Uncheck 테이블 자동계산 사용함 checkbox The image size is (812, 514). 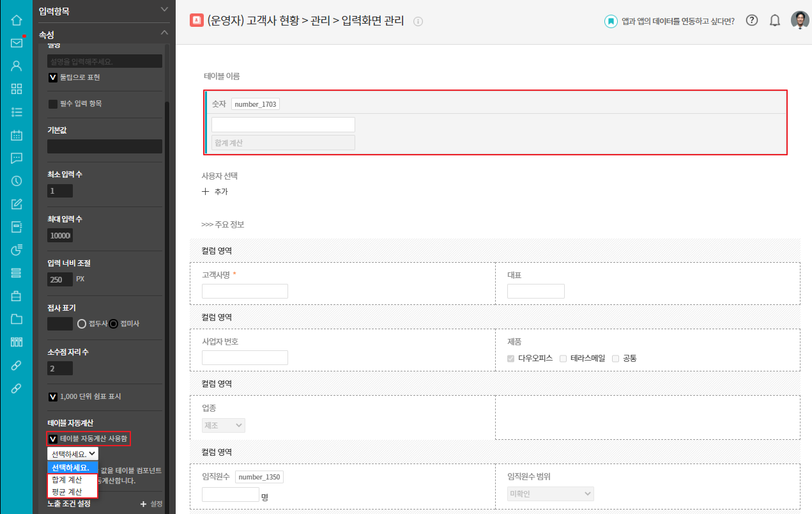(x=53, y=439)
